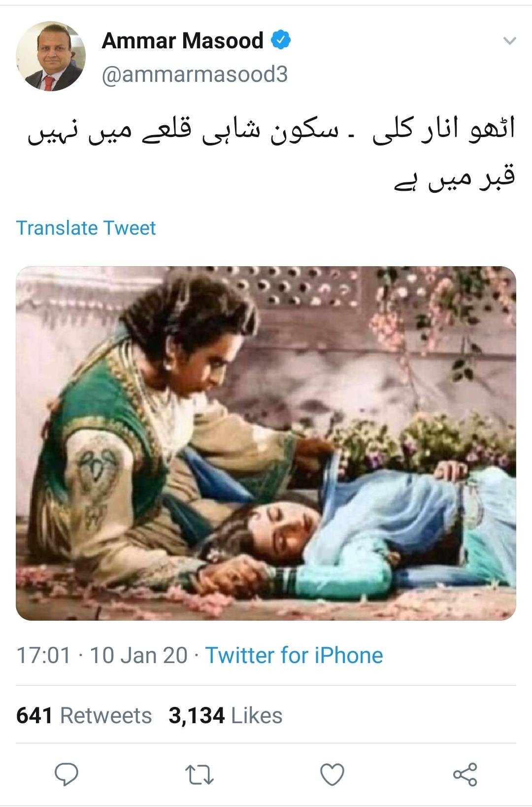Image resolution: width=532 pixels, height=807 pixels.
Task: Open Ammar Masood's profile picture
Action: click(x=51, y=56)
